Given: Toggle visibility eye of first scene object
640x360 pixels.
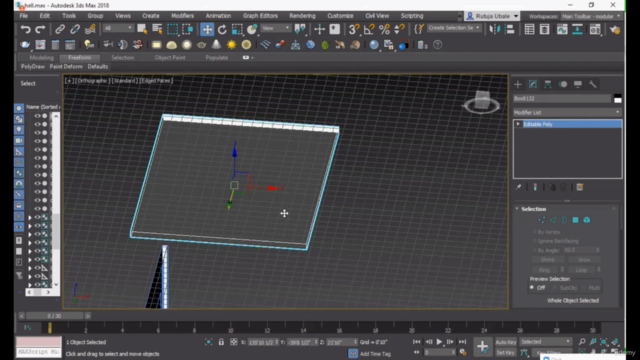Looking at the screenshot, I should click(x=37, y=116).
